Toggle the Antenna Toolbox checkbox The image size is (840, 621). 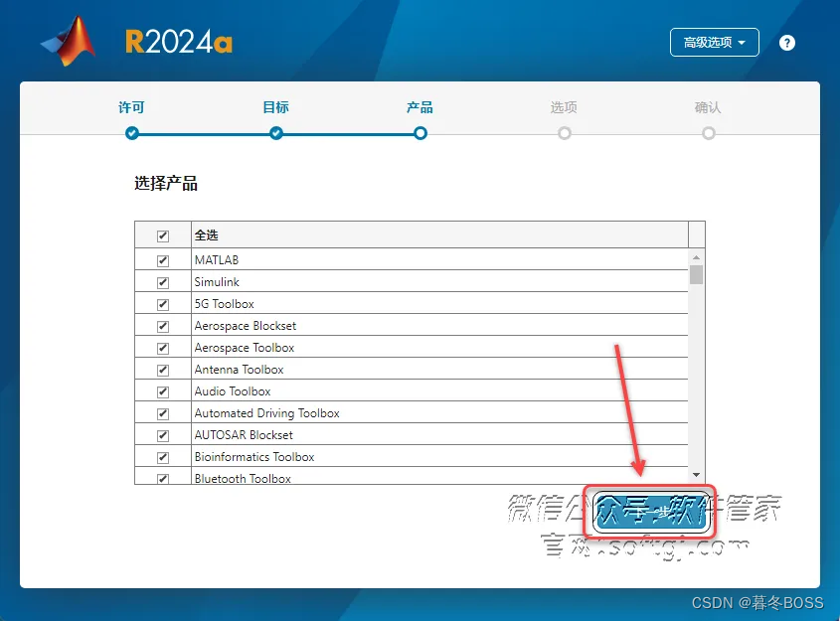pyautogui.click(x=163, y=371)
